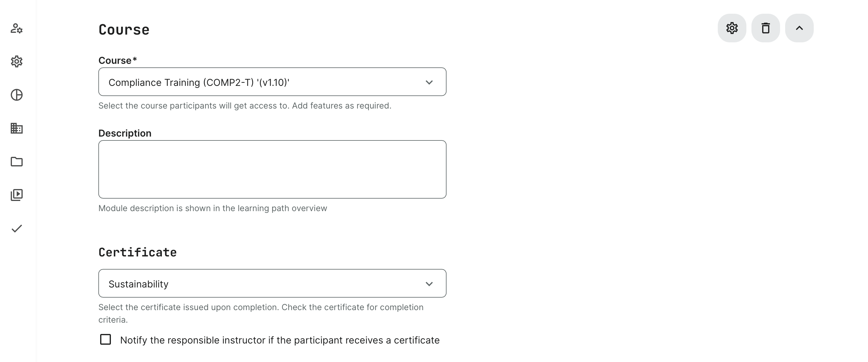This screenshot has width=868, height=362.
Task: Open Course module settings gear button
Action: coord(731,28)
